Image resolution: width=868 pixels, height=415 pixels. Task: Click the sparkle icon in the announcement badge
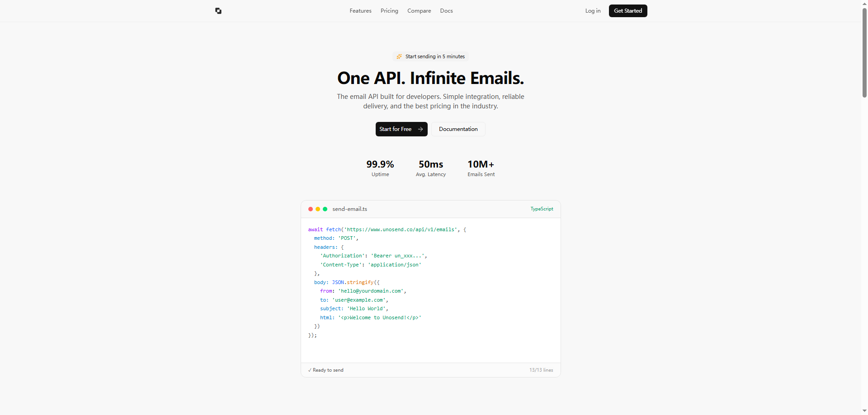(x=399, y=56)
